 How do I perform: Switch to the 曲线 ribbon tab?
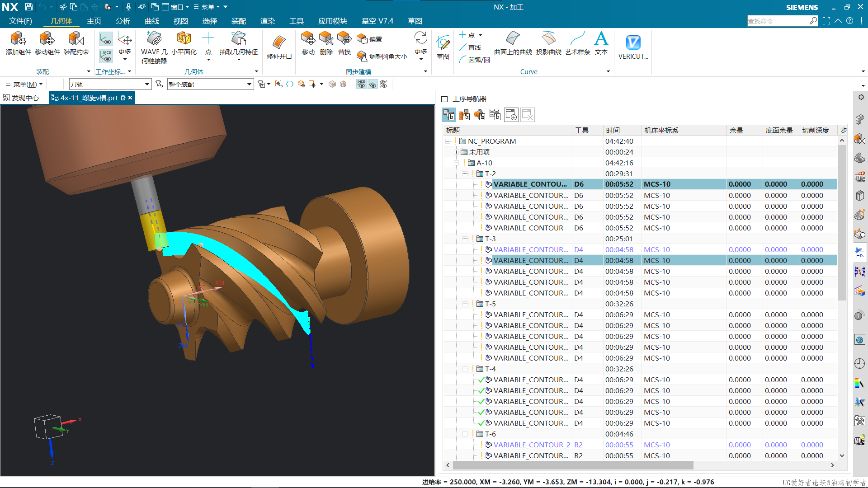pos(152,21)
